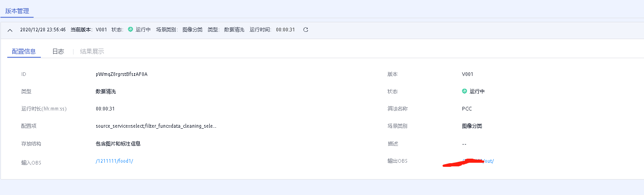
Task: Select the 配置信息 tab
Action: [x=24, y=51]
